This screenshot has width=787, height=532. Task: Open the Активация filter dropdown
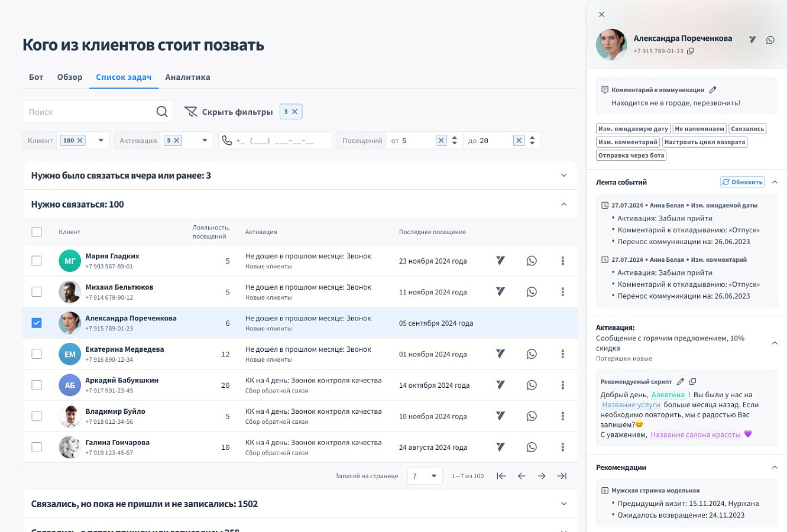(x=205, y=140)
